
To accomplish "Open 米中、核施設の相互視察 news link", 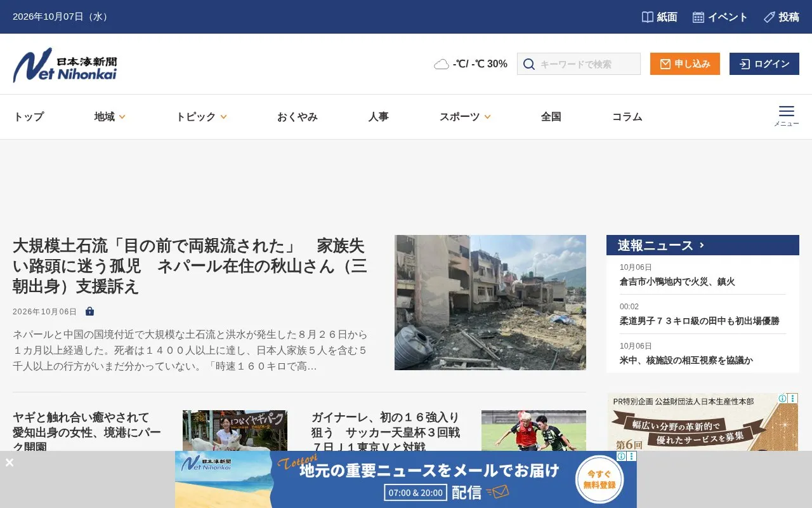I will coord(686,360).
